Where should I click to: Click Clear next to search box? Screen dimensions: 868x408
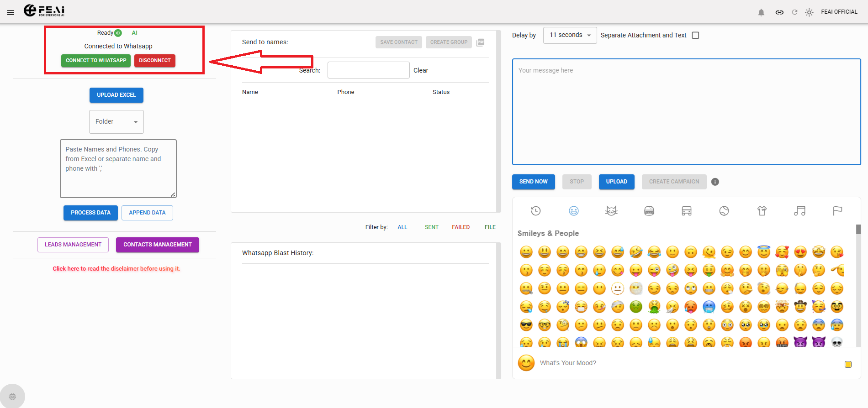421,70
